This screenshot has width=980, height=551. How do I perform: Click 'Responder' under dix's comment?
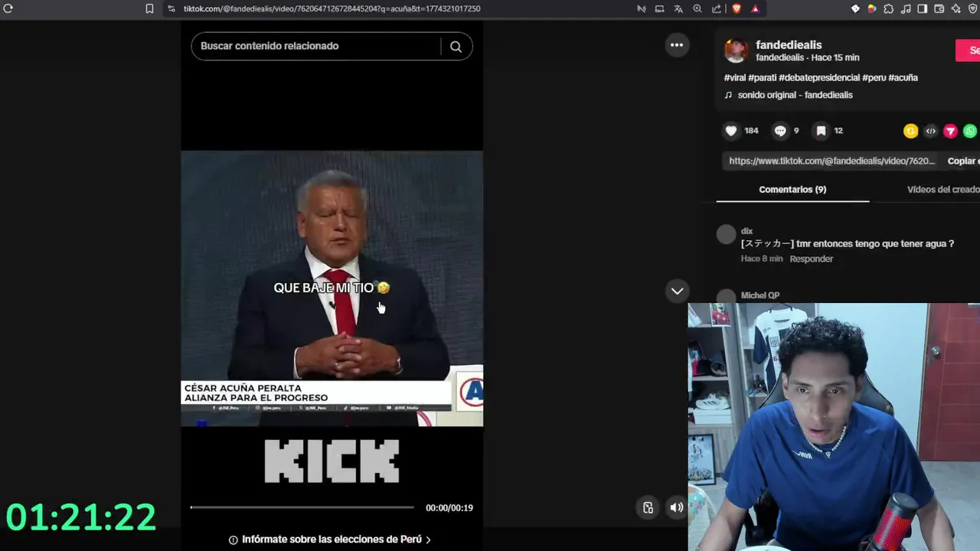[811, 259]
